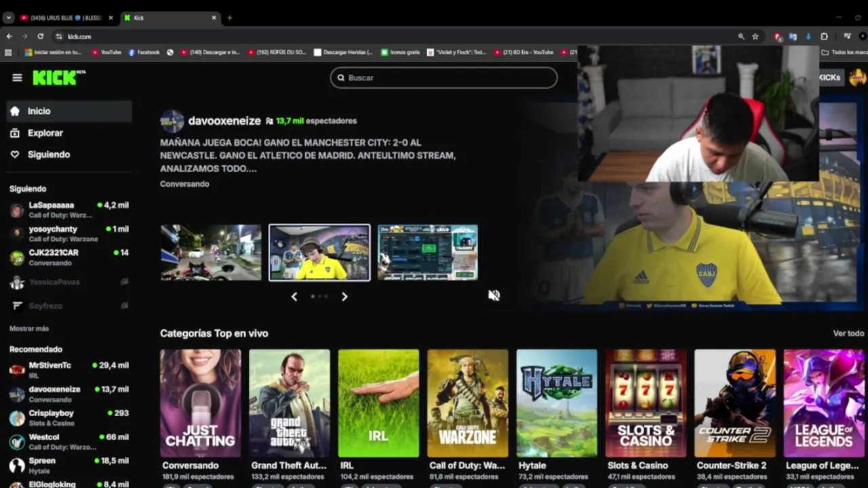This screenshot has height=488, width=868.
Task: Open a new browser tab
Action: tap(229, 18)
